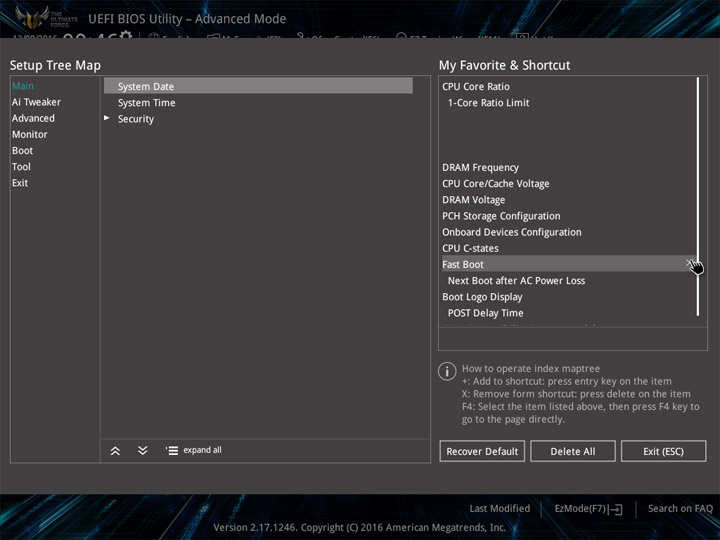Screen dimensions: 720x540
Task: Select 1-Core Ratio Limit shortcut
Action: (489, 102)
